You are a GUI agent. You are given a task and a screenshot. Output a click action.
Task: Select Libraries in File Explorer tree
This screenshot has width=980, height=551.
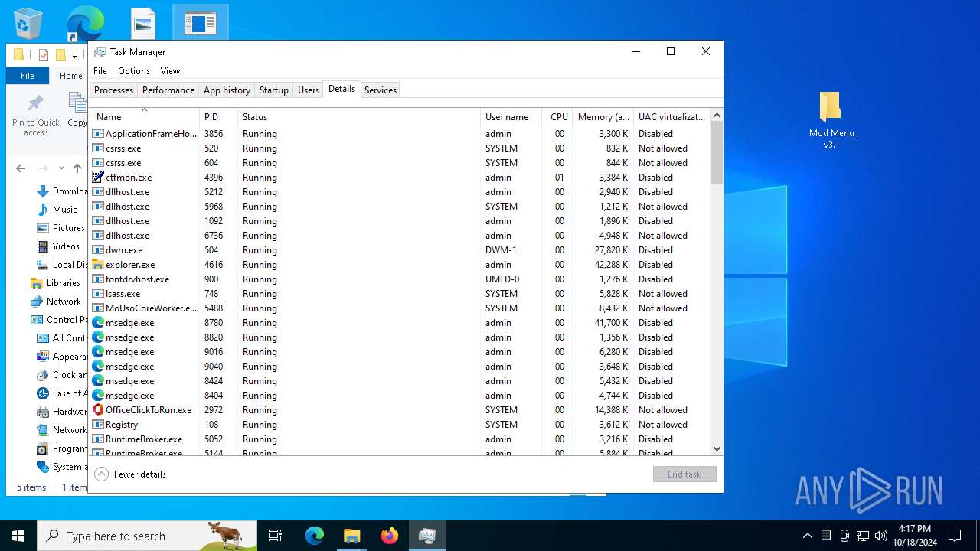pos(63,283)
